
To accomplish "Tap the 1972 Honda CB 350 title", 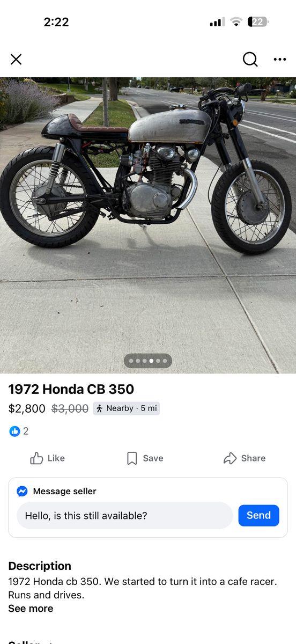I will pyautogui.click(x=71, y=389).
